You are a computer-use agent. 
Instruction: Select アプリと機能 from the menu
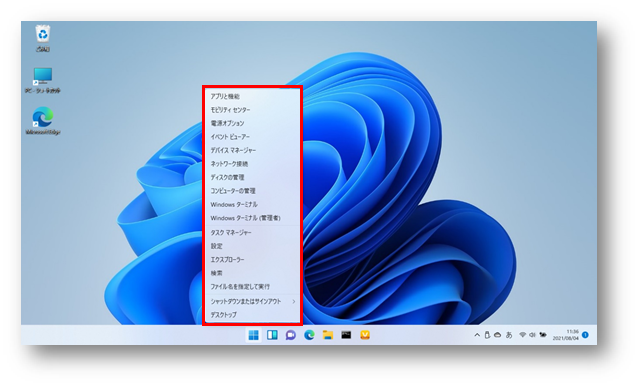252,97
